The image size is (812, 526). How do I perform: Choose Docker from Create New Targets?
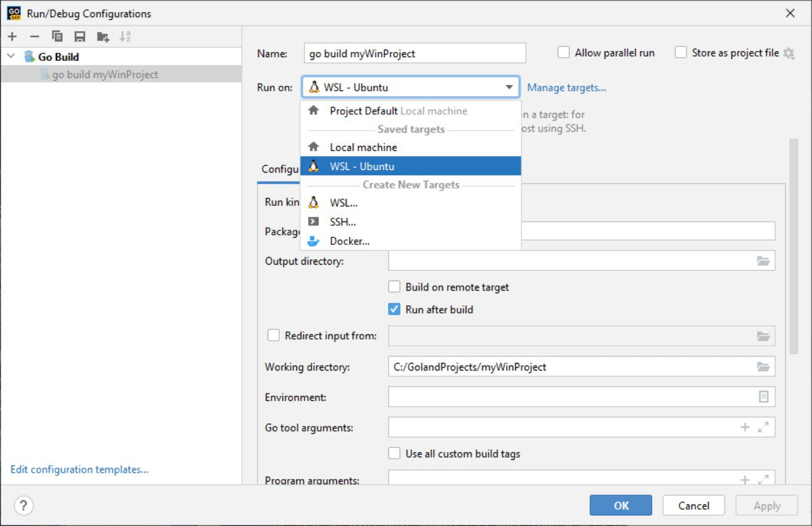(x=350, y=241)
